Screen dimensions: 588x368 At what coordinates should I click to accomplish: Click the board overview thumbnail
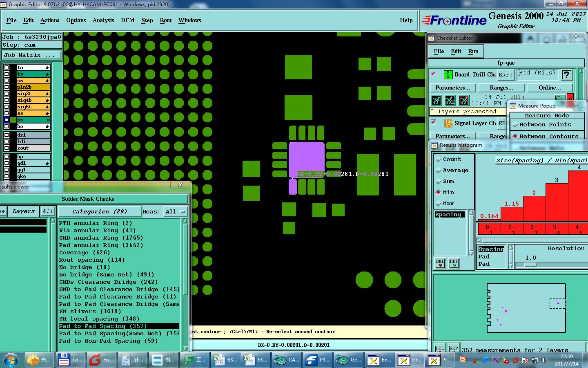[x=527, y=308]
